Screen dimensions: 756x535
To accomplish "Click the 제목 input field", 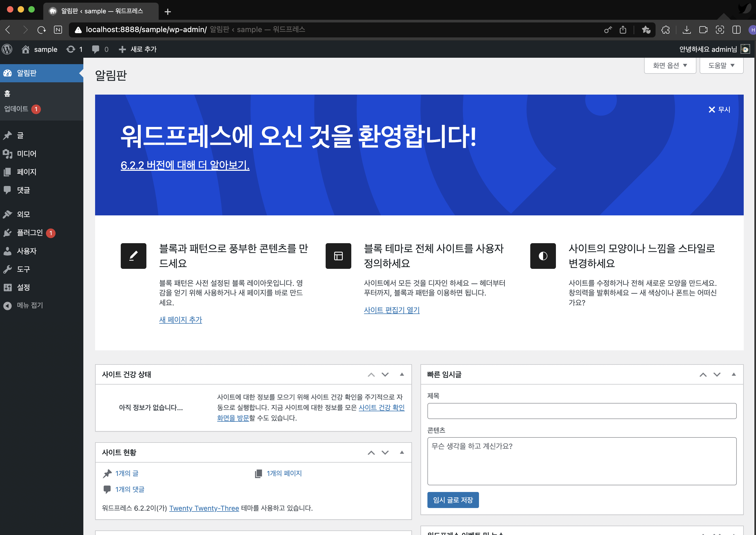I will point(582,411).
